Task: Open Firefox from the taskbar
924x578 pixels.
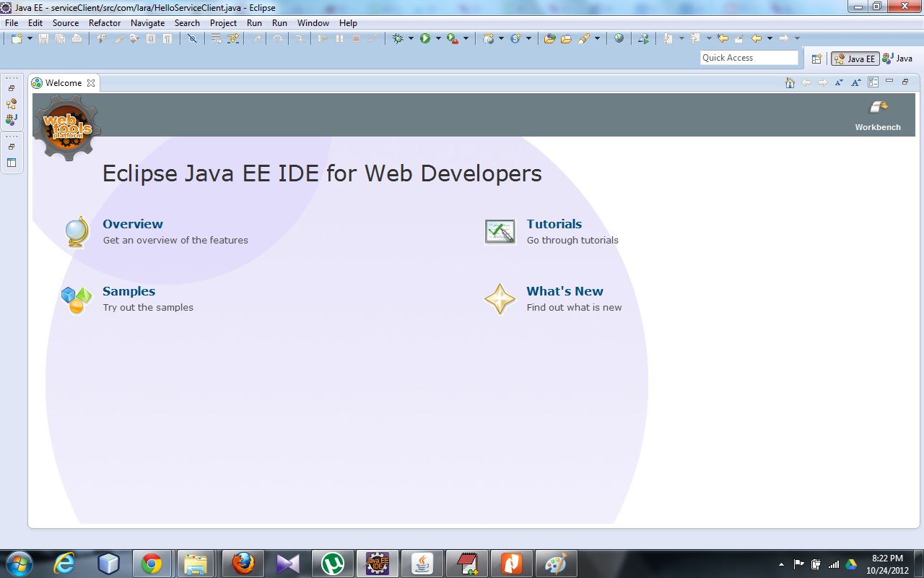Action: pos(243,564)
